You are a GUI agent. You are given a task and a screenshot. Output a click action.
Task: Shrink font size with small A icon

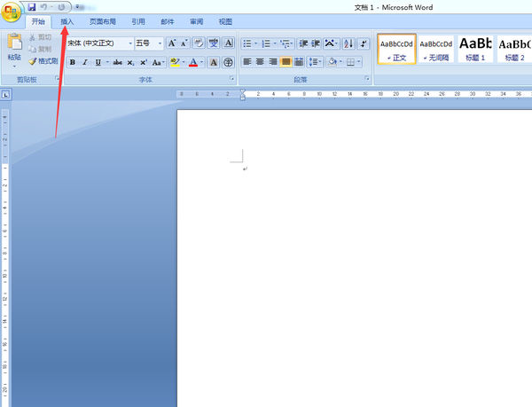tap(184, 43)
